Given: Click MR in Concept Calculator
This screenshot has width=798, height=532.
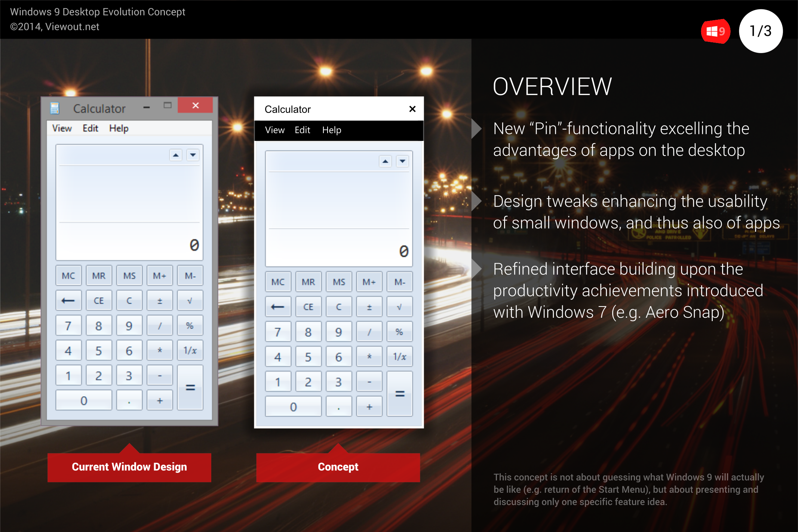Looking at the screenshot, I should [308, 282].
